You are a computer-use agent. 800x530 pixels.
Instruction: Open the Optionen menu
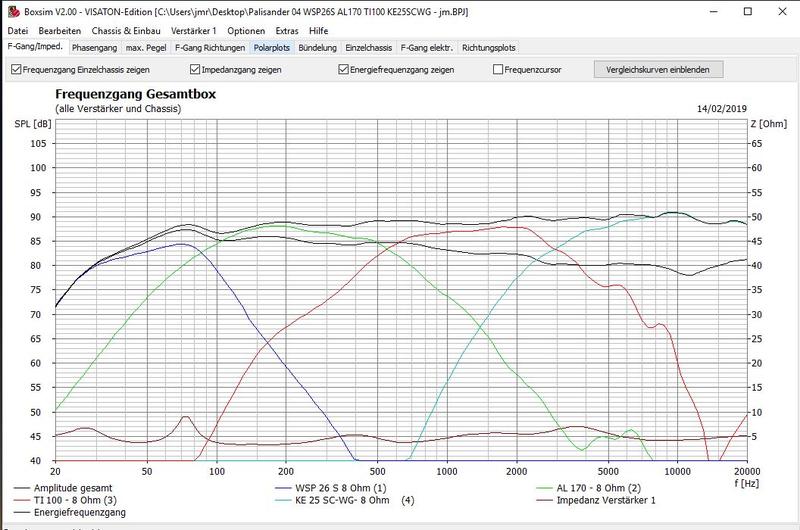[247, 31]
